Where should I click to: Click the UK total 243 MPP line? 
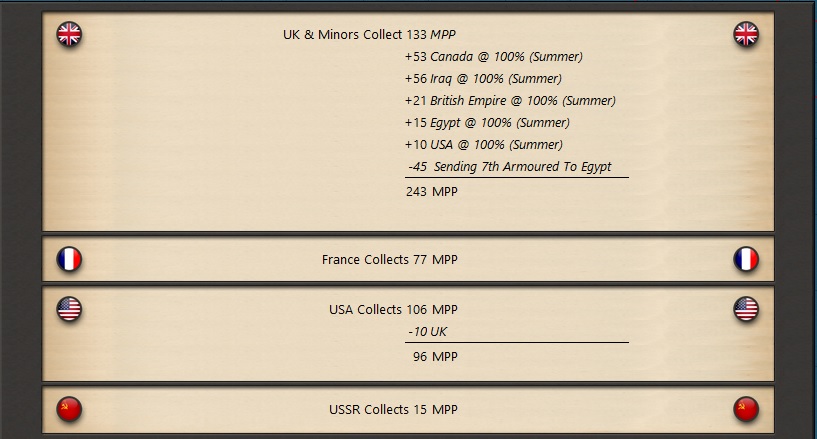point(432,192)
